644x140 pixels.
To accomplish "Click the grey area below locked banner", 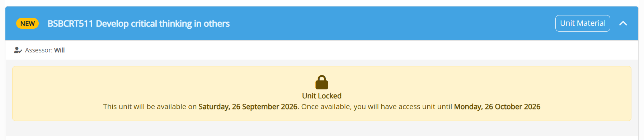I will (x=322, y=129).
